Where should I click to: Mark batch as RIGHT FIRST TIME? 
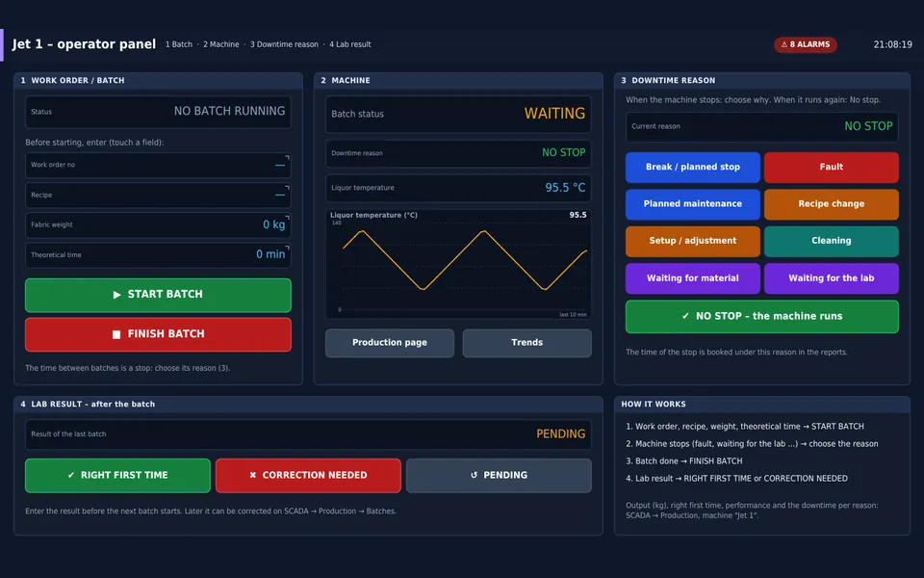[117, 475]
